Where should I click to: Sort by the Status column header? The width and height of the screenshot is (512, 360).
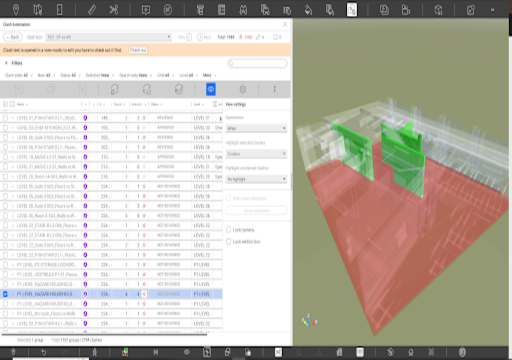pos(157,104)
